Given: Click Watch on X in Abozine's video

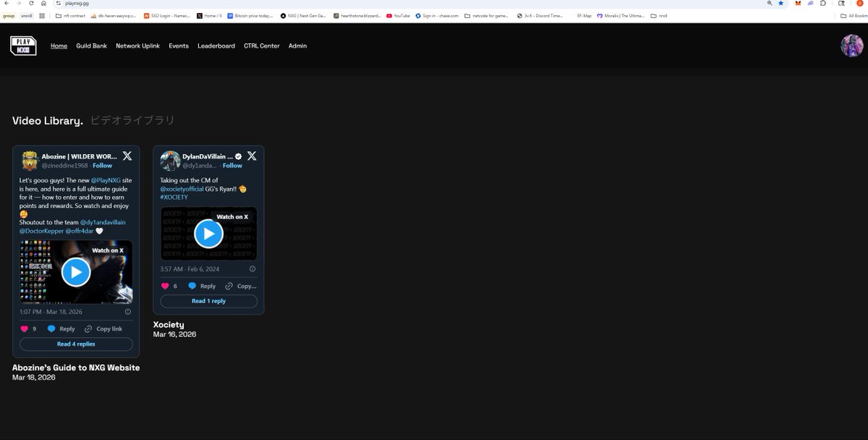Looking at the screenshot, I should tap(108, 250).
